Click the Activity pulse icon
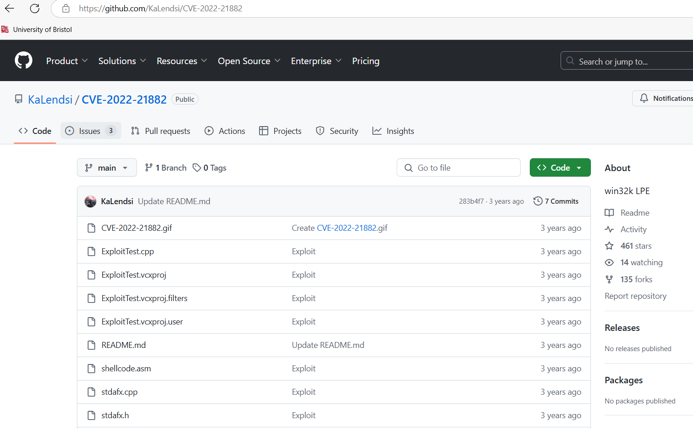 pyautogui.click(x=609, y=229)
